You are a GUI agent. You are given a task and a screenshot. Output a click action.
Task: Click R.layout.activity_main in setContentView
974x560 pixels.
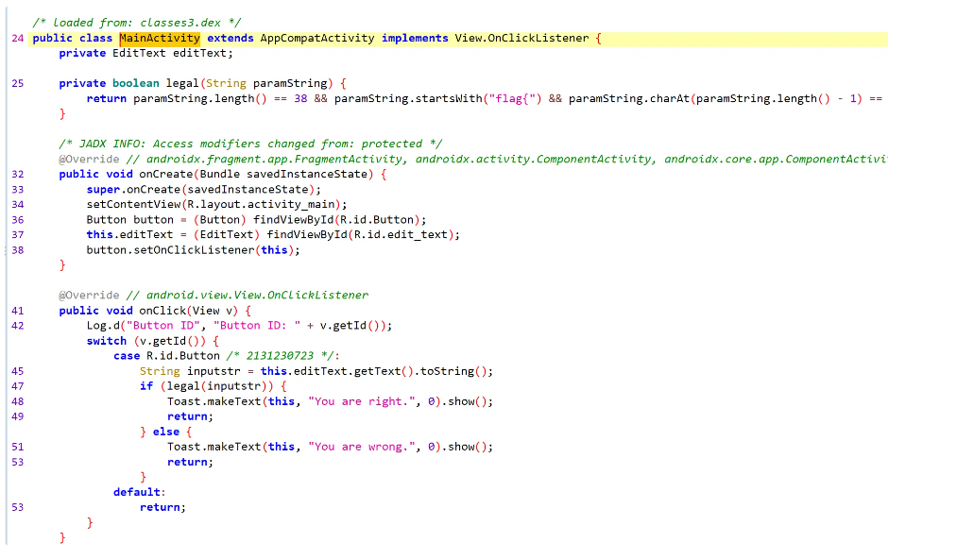(261, 205)
